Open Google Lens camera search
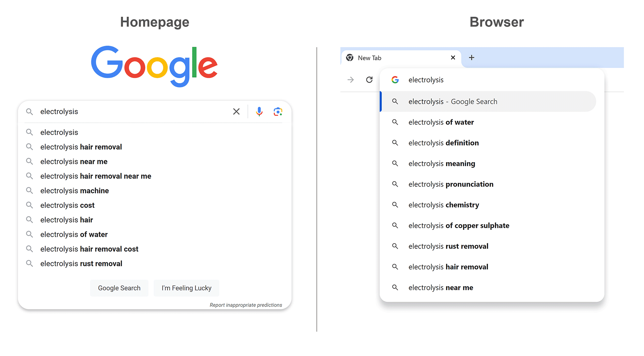 tap(278, 111)
